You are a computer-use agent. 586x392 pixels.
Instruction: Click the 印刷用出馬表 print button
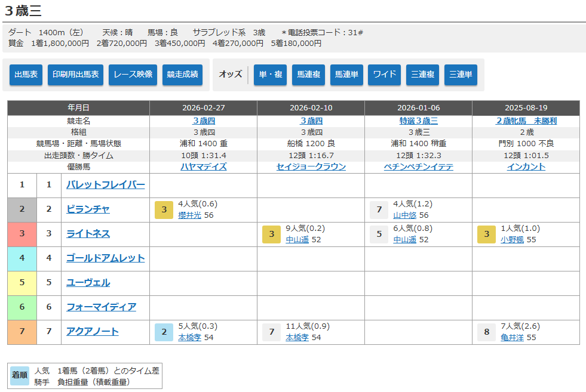click(x=75, y=75)
